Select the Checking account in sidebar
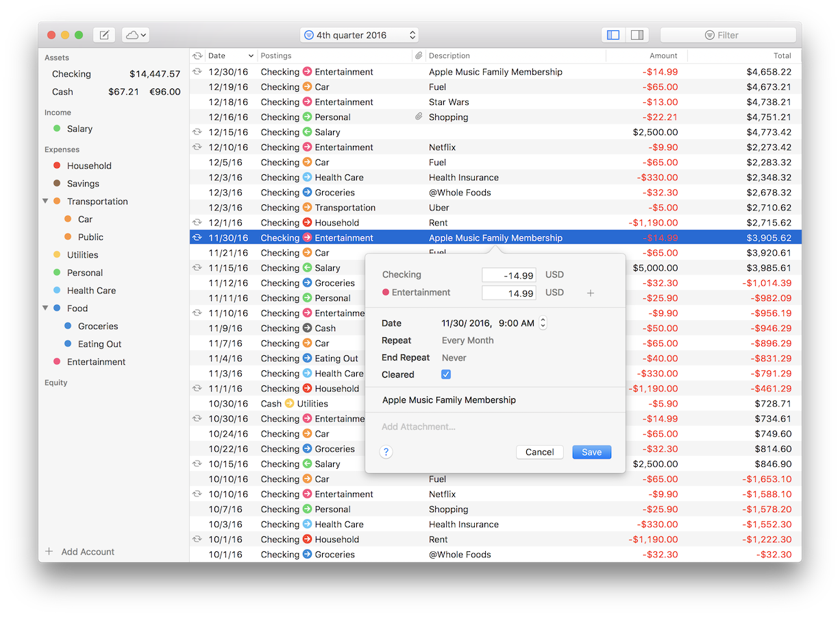The width and height of the screenshot is (840, 617). coord(114,74)
